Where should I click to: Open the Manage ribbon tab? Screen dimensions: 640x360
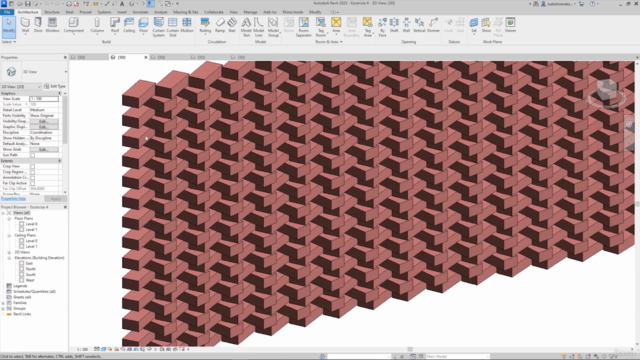250,12
